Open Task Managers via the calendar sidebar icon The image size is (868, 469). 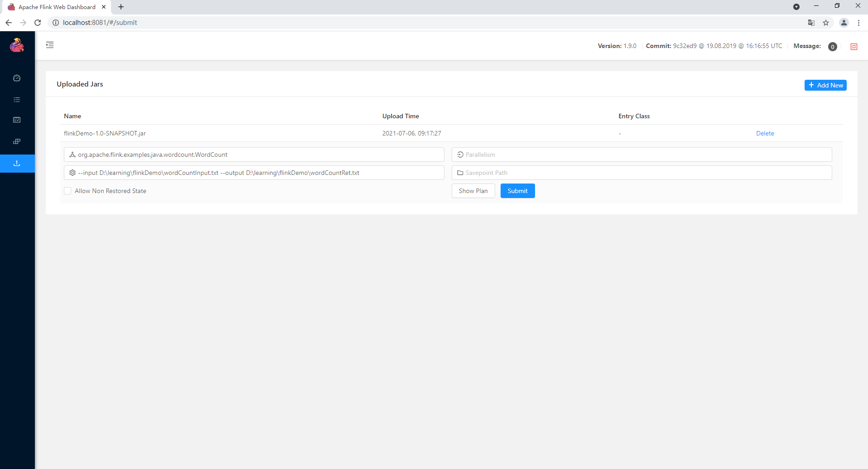point(17,120)
